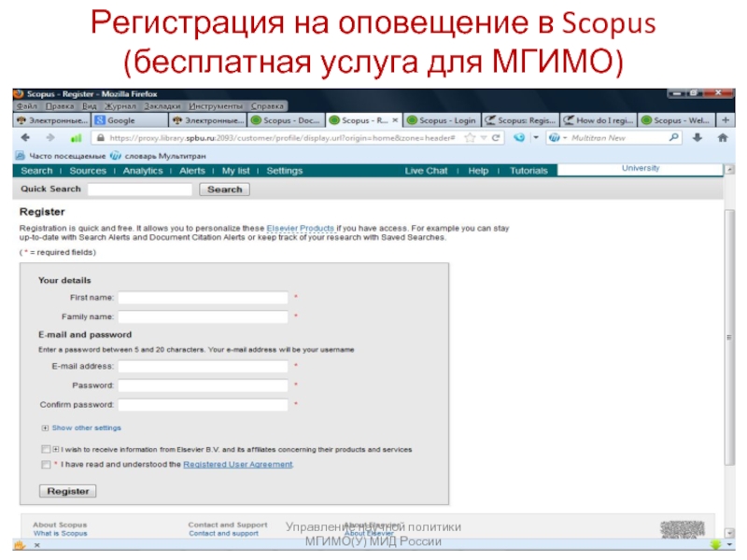Open the Закладки menu

tap(162, 106)
